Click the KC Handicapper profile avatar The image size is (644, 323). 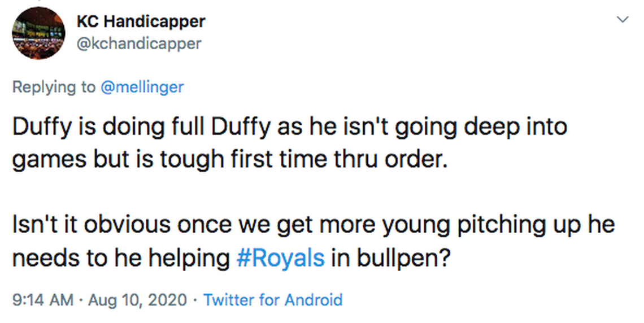38,33
